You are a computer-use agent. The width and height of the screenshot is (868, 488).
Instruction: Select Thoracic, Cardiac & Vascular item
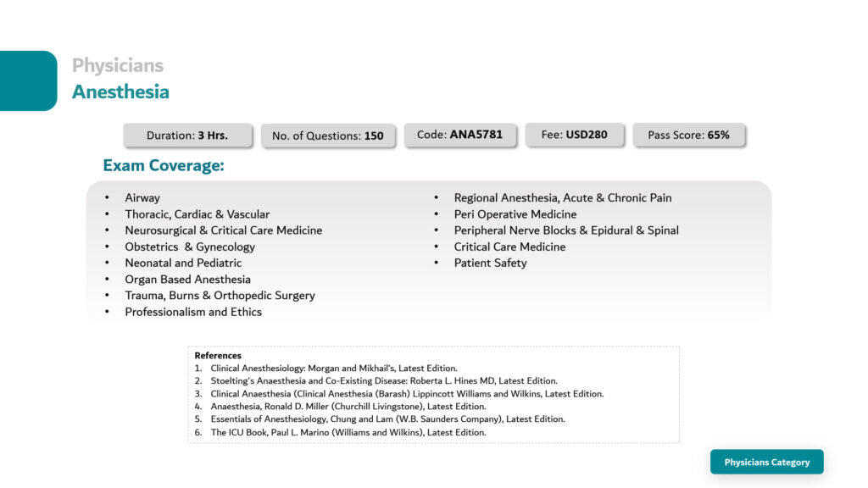[197, 214]
